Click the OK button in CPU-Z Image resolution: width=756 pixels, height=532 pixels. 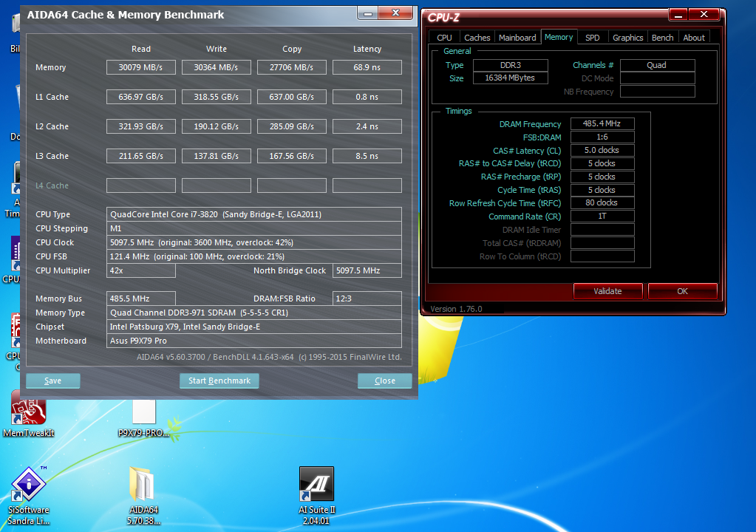682,291
